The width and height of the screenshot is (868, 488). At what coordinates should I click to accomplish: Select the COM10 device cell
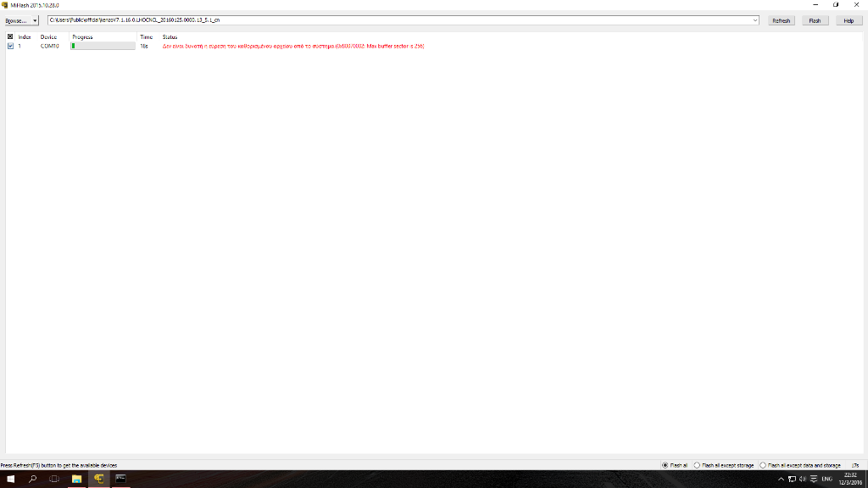coord(49,46)
